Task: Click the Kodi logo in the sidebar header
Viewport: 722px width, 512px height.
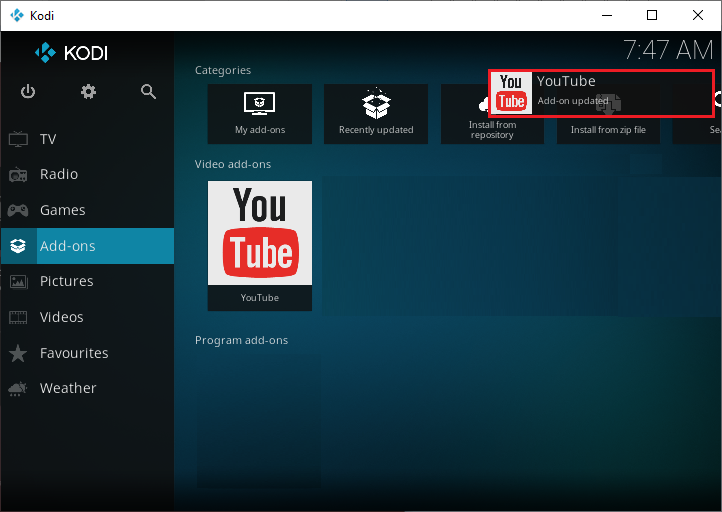Action: [71, 52]
